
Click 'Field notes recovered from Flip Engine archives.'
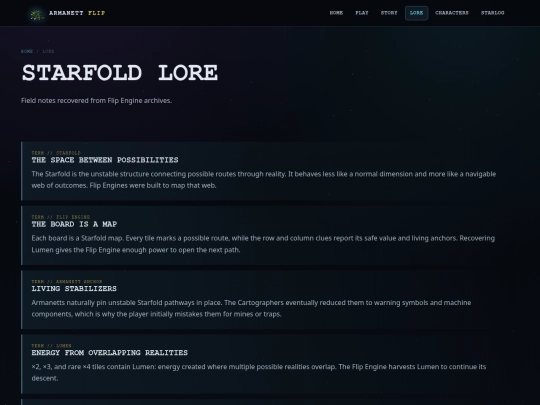96,101
